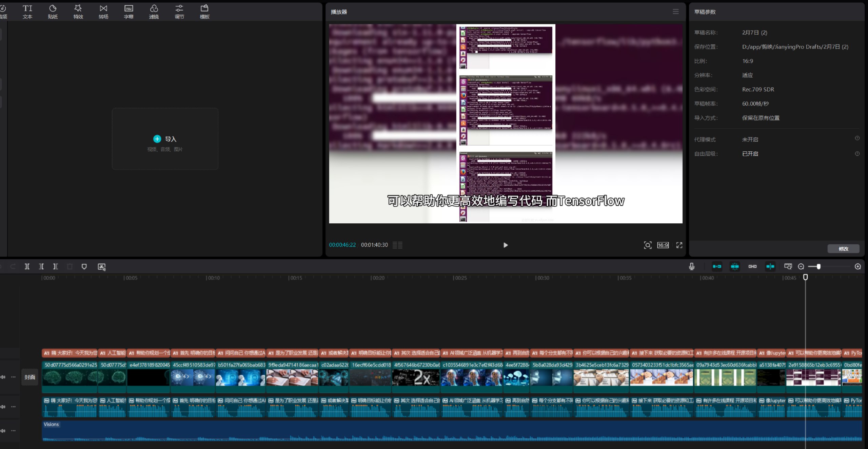Toggle main track magnet snapping
The image size is (868, 449).
(x=717, y=267)
